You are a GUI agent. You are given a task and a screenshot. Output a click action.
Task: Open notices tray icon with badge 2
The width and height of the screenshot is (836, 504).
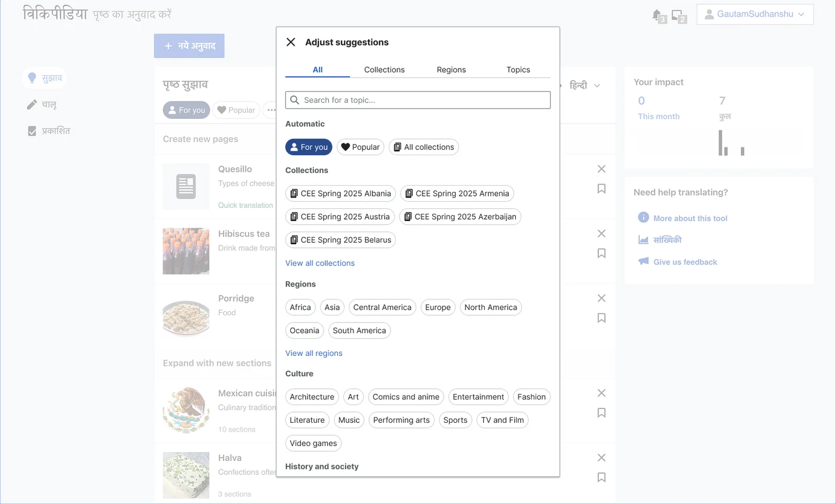[x=679, y=16]
